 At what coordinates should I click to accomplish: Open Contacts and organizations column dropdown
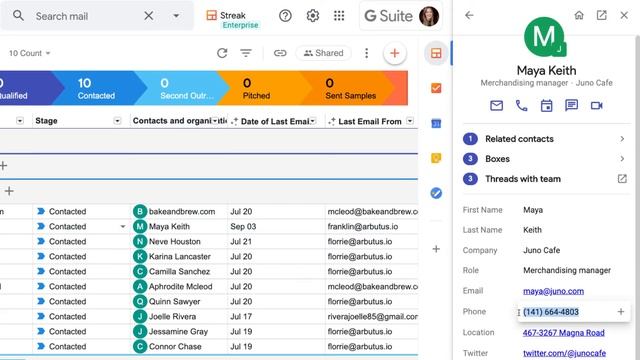coord(215,121)
